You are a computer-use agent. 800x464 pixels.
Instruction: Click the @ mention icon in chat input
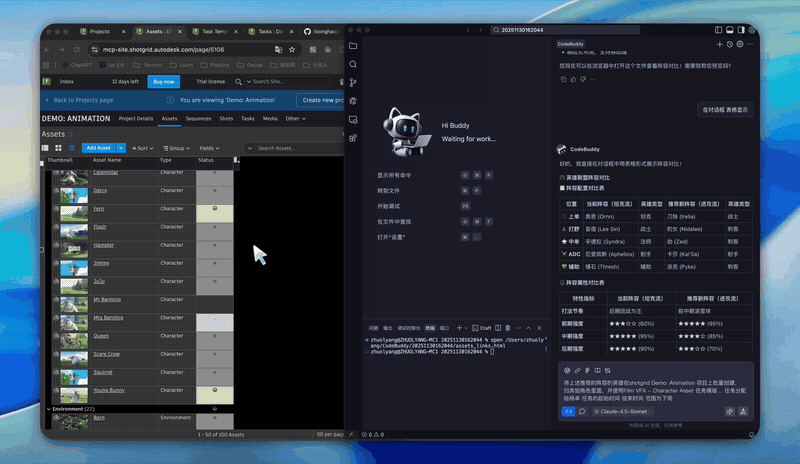567,371
